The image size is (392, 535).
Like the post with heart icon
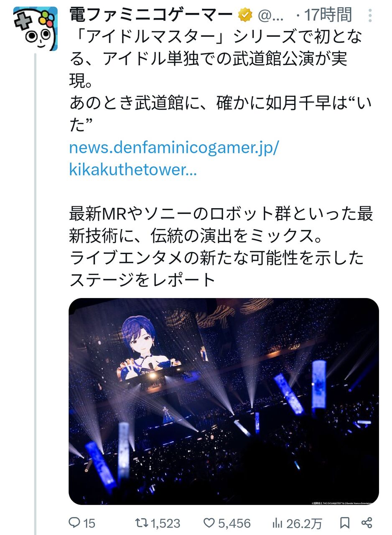pyautogui.click(x=209, y=522)
